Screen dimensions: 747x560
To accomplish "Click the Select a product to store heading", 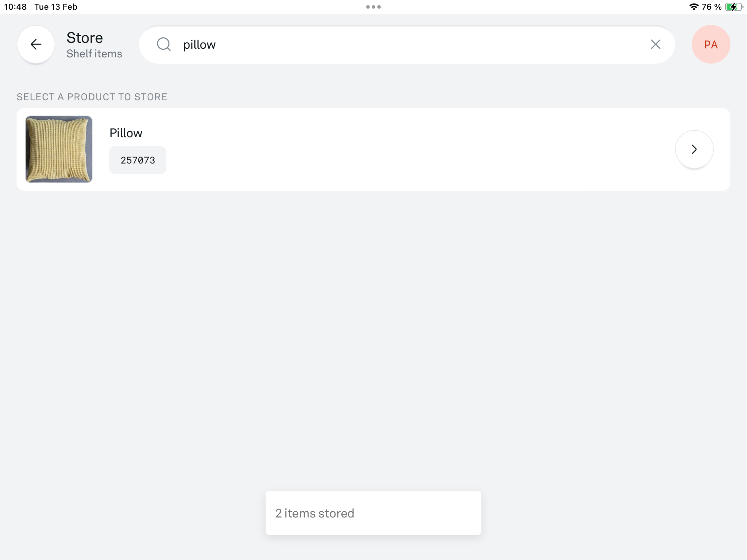I will (x=92, y=97).
